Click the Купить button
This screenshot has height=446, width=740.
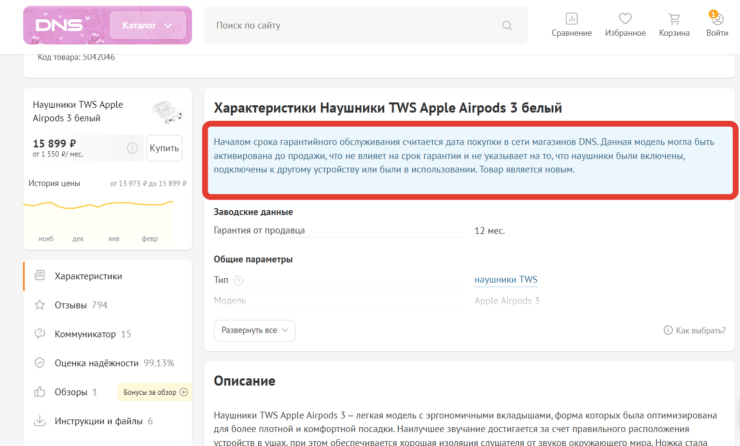pos(164,148)
